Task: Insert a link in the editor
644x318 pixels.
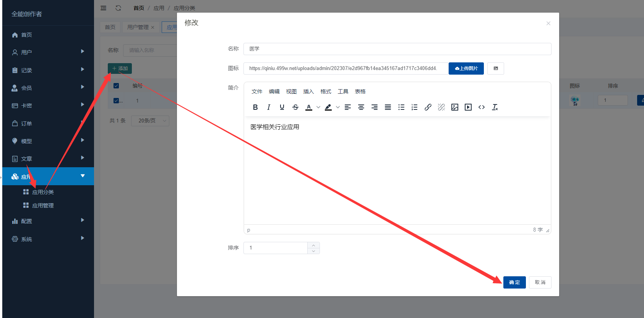Action: (428, 107)
